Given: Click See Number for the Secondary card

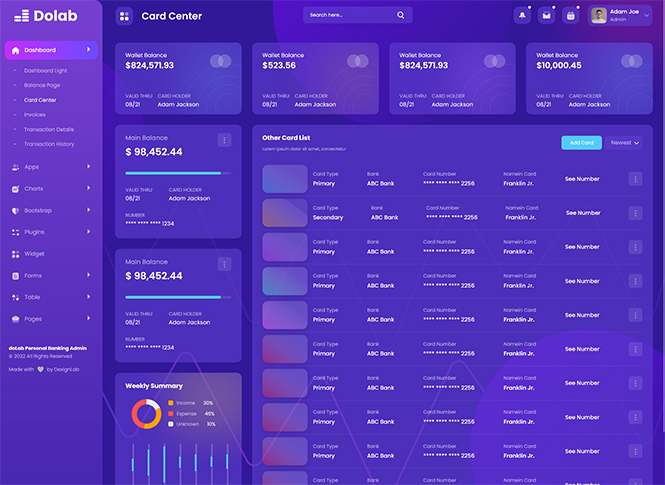Looking at the screenshot, I should [583, 213].
